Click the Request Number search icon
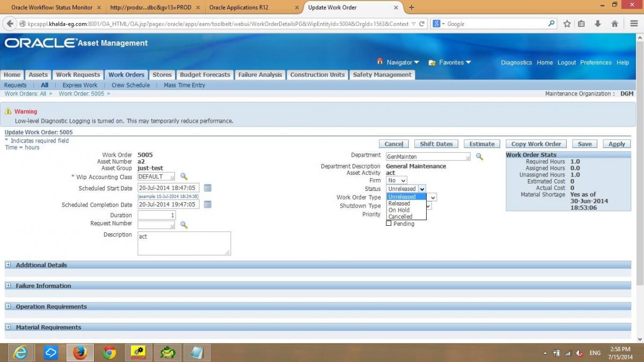This screenshot has height=362, width=644. tap(184, 225)
